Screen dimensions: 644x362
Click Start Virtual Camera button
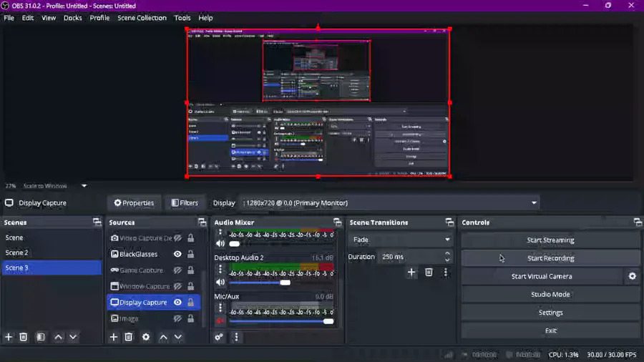pyautogui.click(x=542, y=276)
